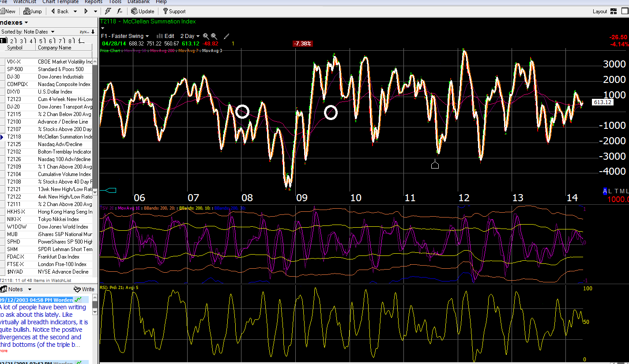Select watchlist tab 8
Image resolution: width=629 pixels, height=364 pixels.
(x=70, y=41)
